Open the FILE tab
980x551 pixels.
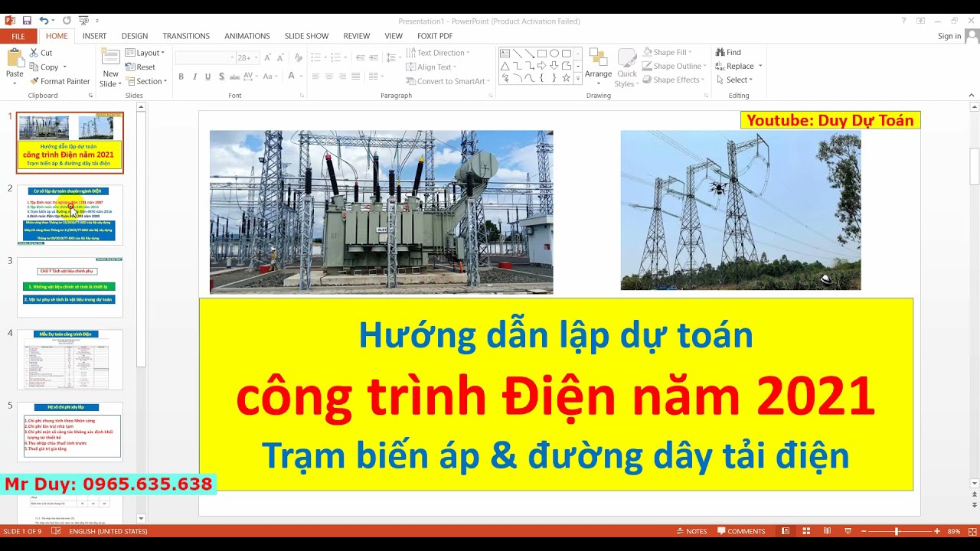18,36
